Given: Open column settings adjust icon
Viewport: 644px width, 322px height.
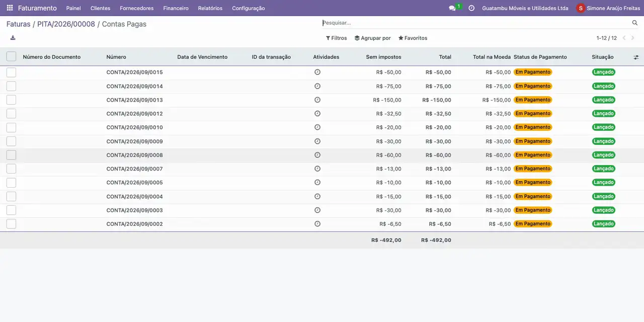Looking at the screenshot, I should 636,57.
